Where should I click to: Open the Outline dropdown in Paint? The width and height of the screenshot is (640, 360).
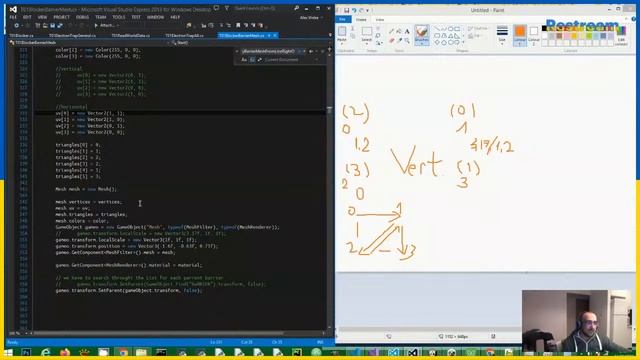point(478,29)
